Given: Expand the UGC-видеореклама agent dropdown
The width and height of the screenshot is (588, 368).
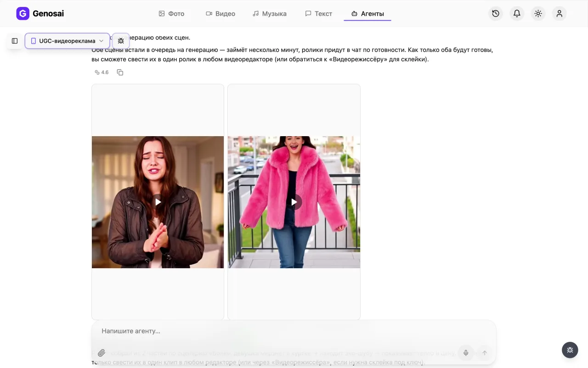Looking at the screenshot, I should [68, 41].
